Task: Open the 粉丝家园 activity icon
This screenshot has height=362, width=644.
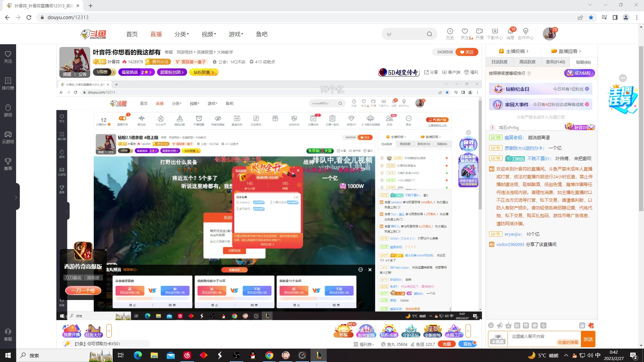Action: 366,330
